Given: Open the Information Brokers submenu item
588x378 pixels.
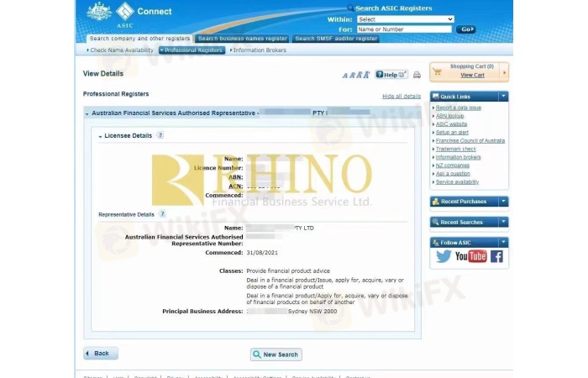Looking at the screenshot, I should click(x=259, y=50).
